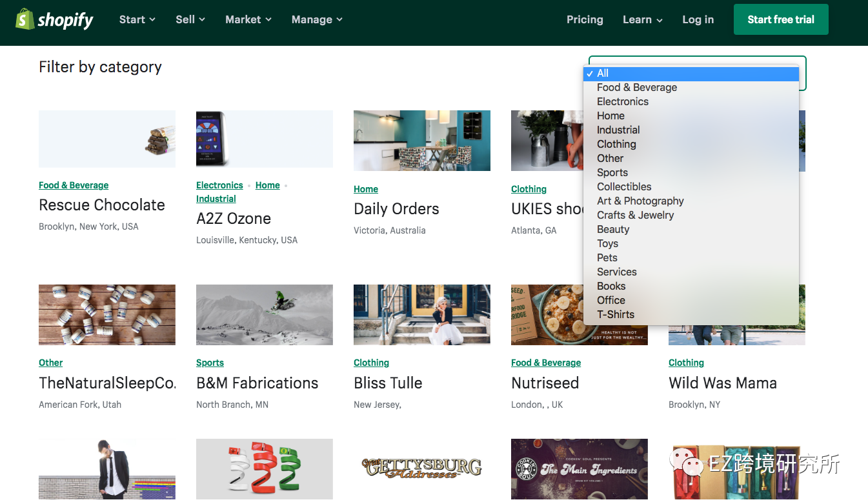Click Food & Beverage tag above Nutriseed
Viewport: 868px width, 502px height.
pyautogui.click(x=546, y=363)
